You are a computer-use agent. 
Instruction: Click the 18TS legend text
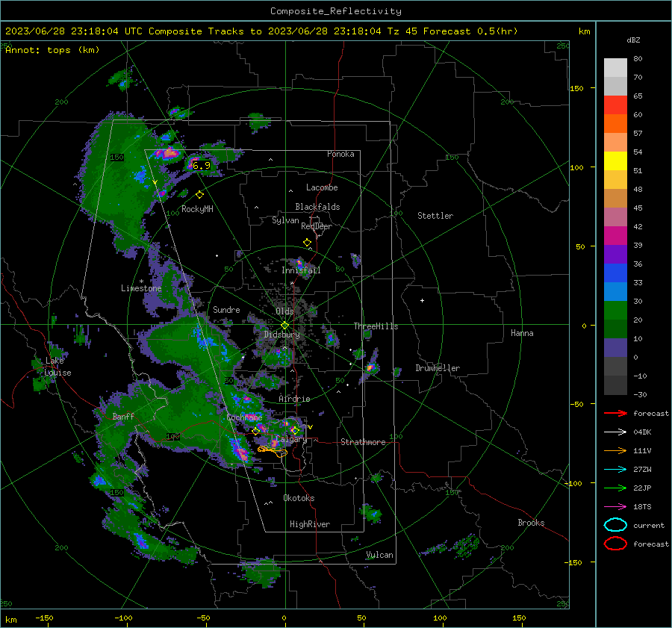(642, 507)
